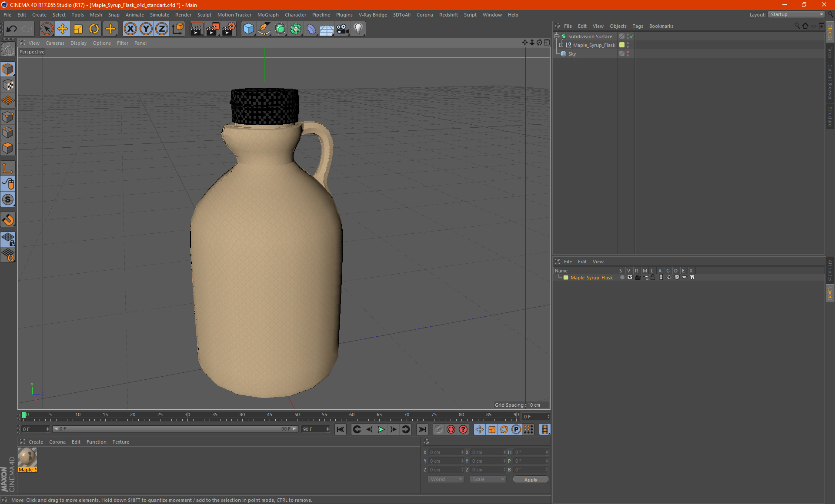The image size is (835, 504).
Task: Toggle X axis lock
Action: (130, 29)
